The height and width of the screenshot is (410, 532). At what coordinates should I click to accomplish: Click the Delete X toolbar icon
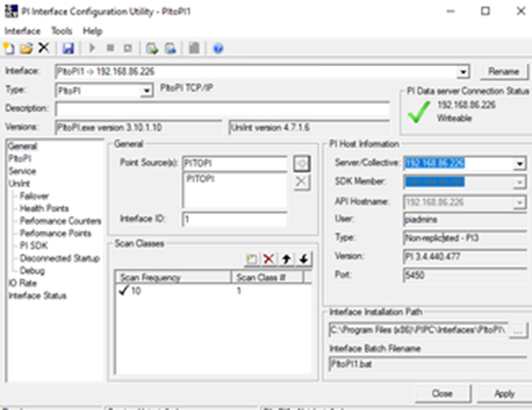[x=44, y=48]
